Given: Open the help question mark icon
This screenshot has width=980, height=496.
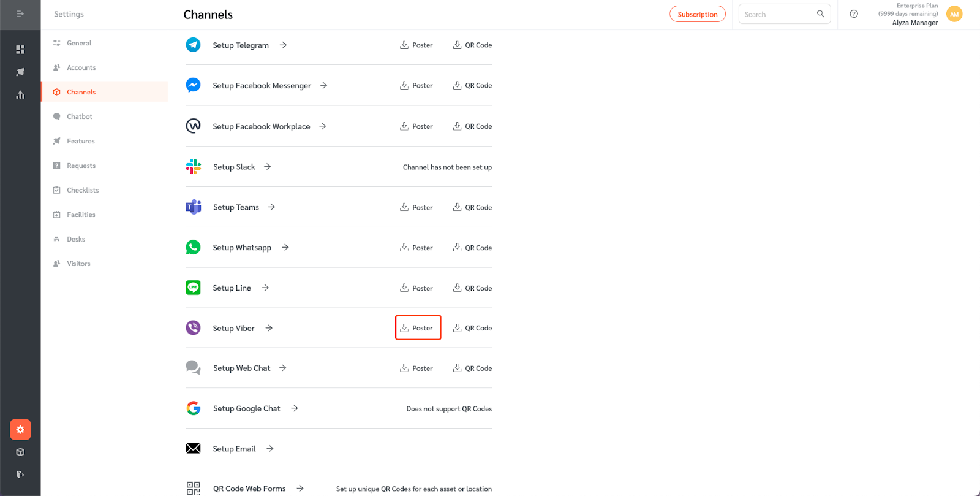Looking at the screenshot, I should tap(853, 13).
